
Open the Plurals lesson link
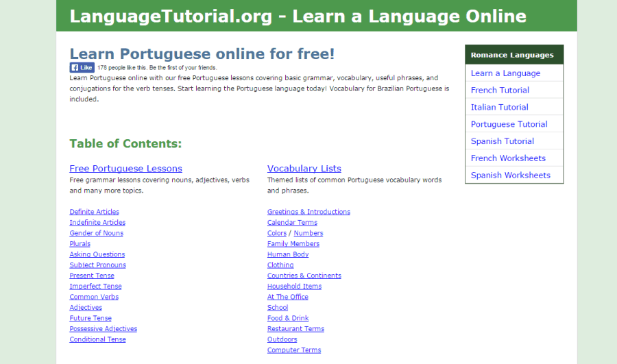(x=80, y=243)
